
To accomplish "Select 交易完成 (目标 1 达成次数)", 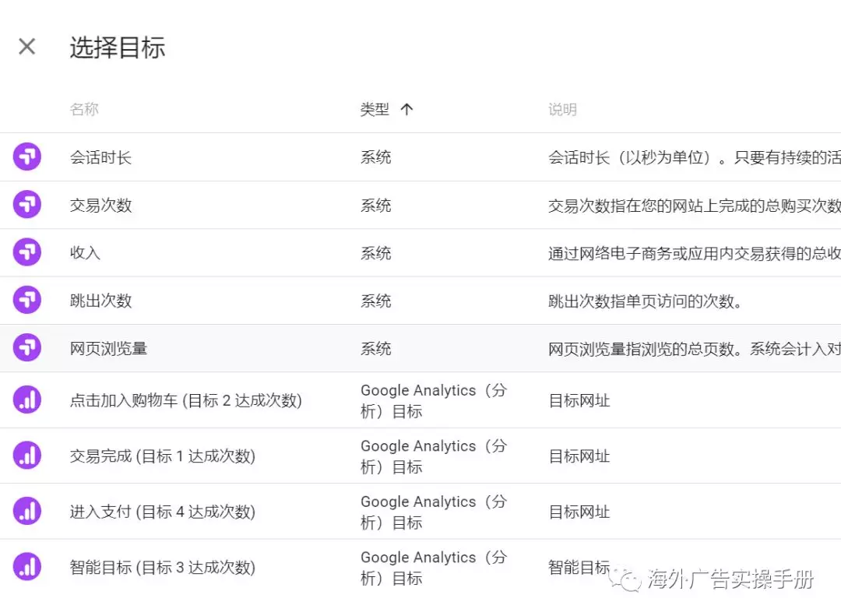I will point(162,456).
